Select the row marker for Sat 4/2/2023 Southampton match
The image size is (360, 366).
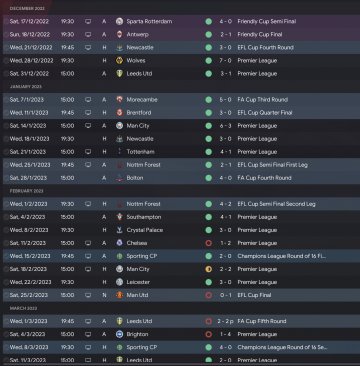click(6, 217)
